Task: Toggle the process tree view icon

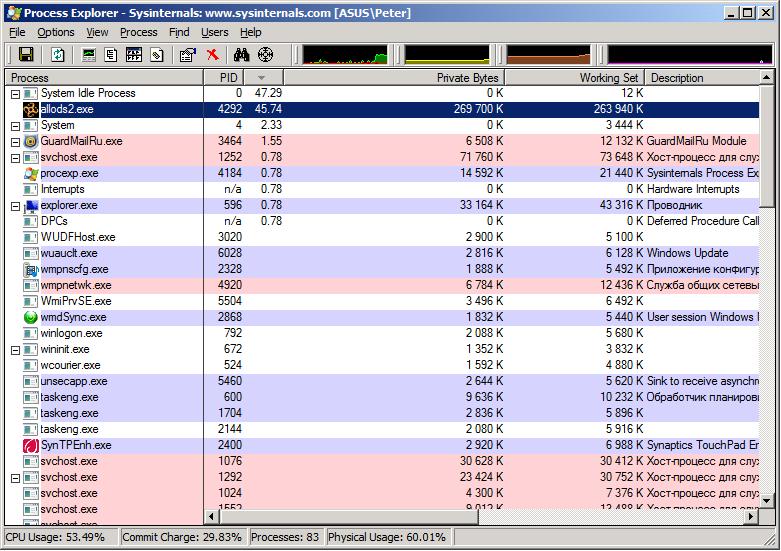Action: [111, 54]
